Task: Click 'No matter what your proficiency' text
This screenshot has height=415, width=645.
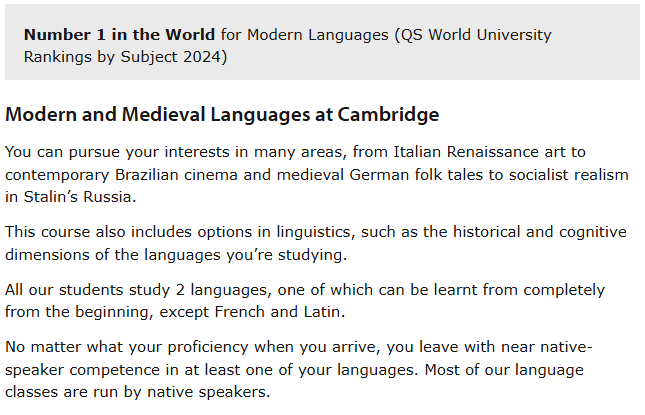Action: pos(127,348)
